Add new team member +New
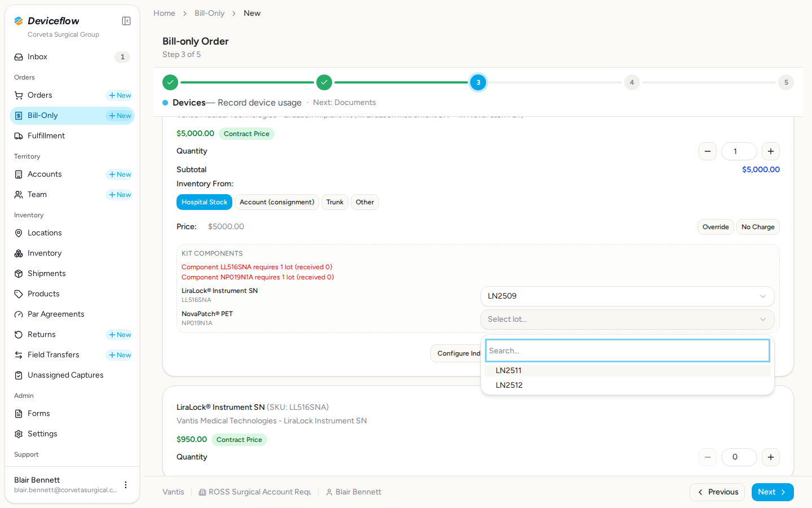Screen dimensions: 812x508 [x=120, y=195]
